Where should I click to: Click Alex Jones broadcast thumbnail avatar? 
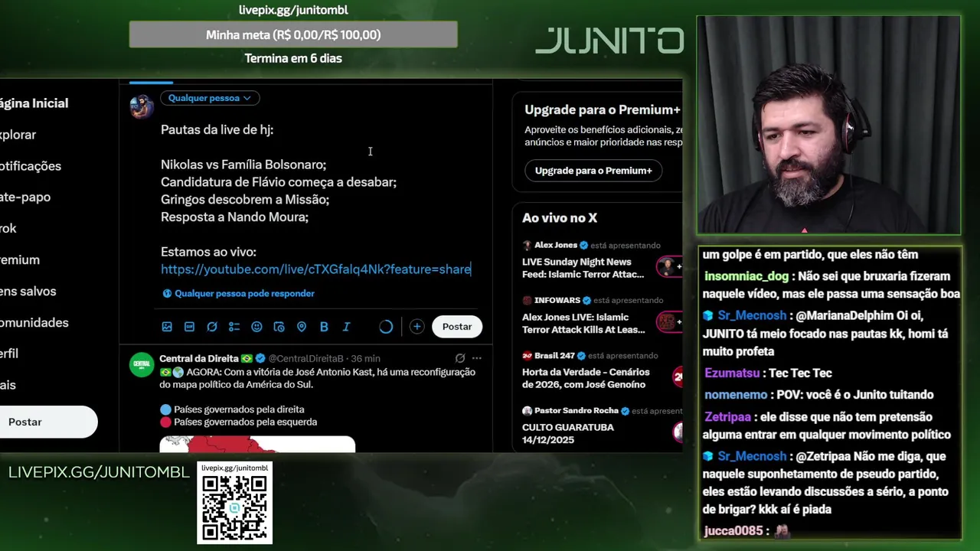click(x=668, y=266)
